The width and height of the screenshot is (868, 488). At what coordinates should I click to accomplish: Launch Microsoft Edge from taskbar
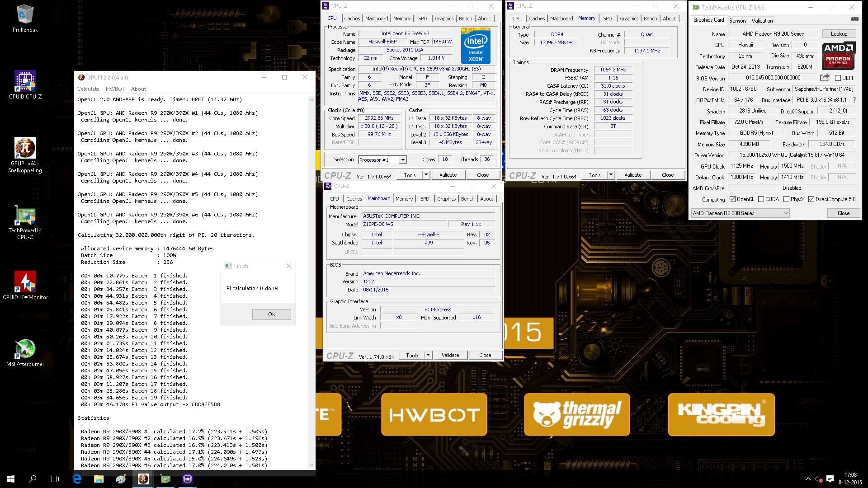(x=77, y=479)
